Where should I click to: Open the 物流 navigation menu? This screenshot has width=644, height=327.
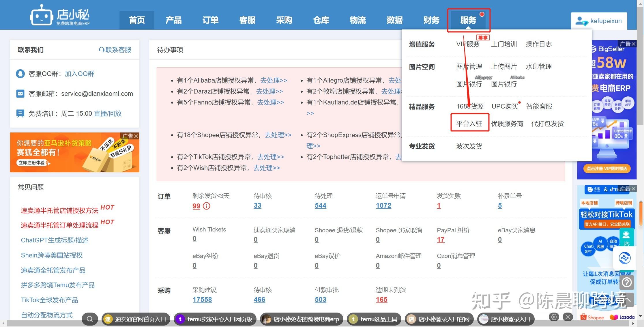[358, 20]
